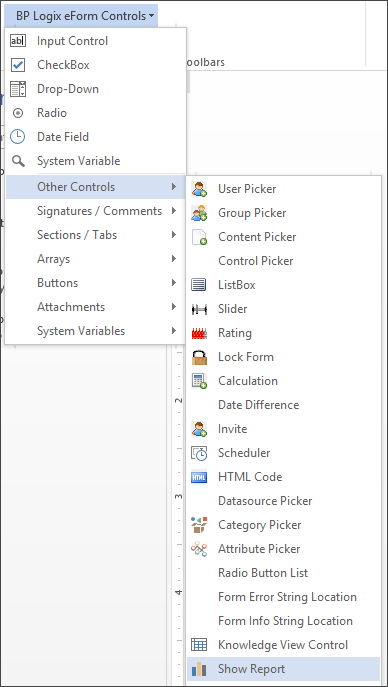Click the Group Picker people icon
The image size is (388, 687).
pos(199,213)
